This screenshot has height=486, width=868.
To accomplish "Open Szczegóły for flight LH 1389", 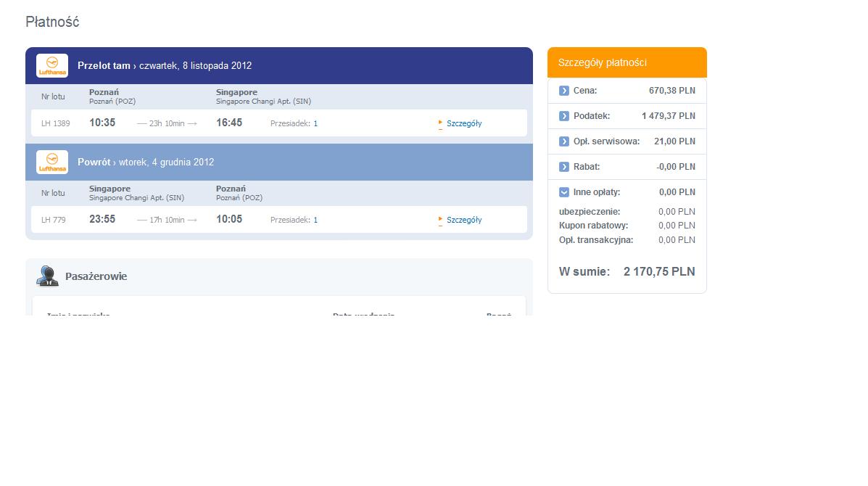I will [x=464, y=123].
